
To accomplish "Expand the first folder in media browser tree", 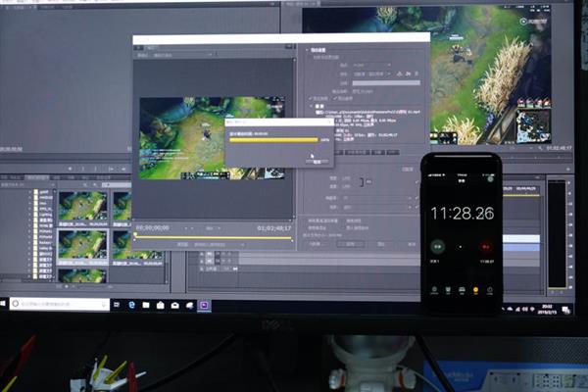I will [x=30, y=192].
